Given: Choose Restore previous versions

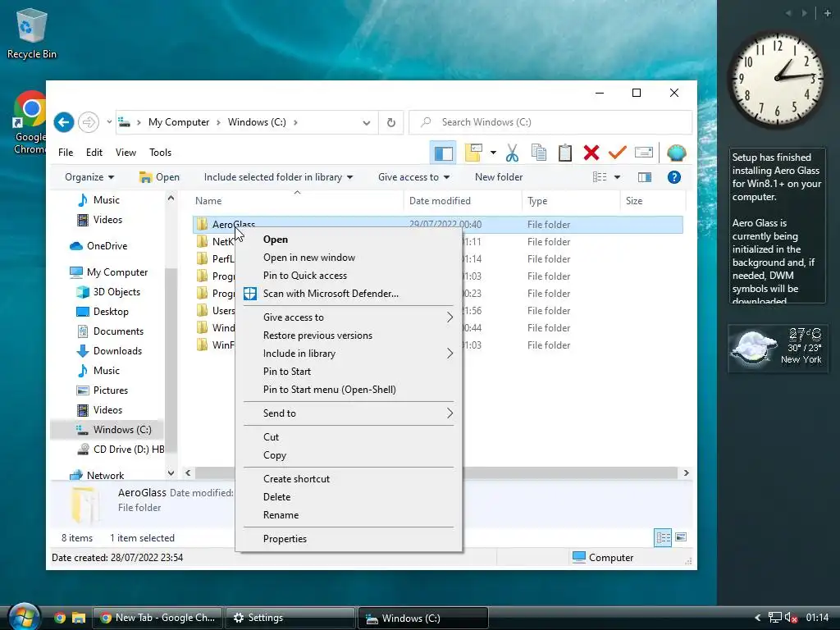Looking at the screenshot, I should click(x=317, y=336).
